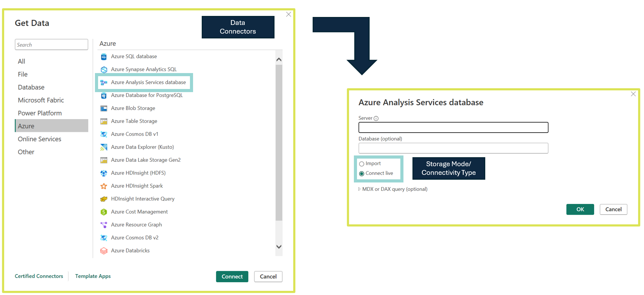The height and width of the screenshot is (295, 644).
Task: Select the Azure Resource Graph icon
Action: (x=104, y=225)
